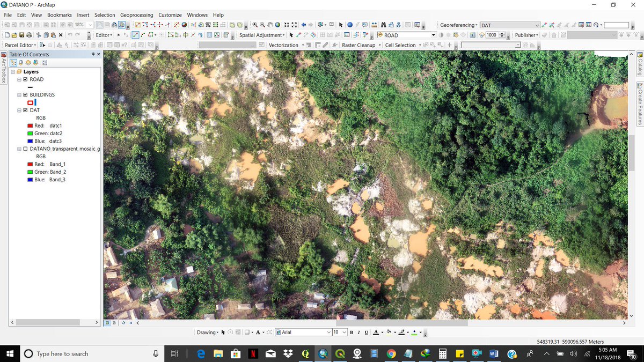The image size is (644, 362).
Task: Select the Zoom Out tool
Action: (262, 25)
